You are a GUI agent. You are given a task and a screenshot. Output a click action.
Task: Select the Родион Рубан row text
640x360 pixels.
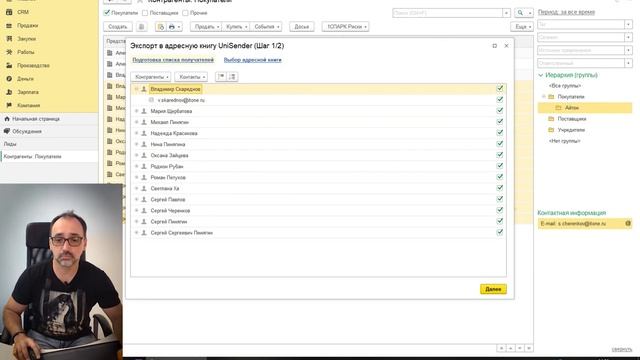167,167
